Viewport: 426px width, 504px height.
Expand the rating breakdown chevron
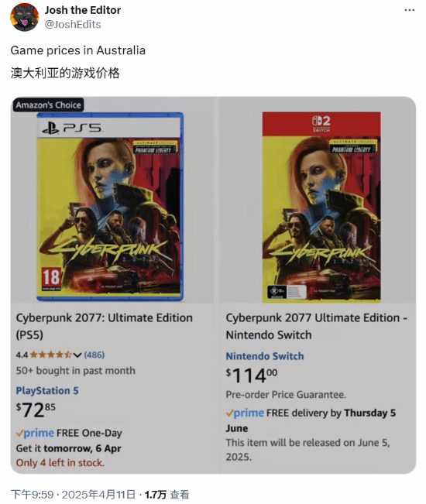click(x=77, y=355)
